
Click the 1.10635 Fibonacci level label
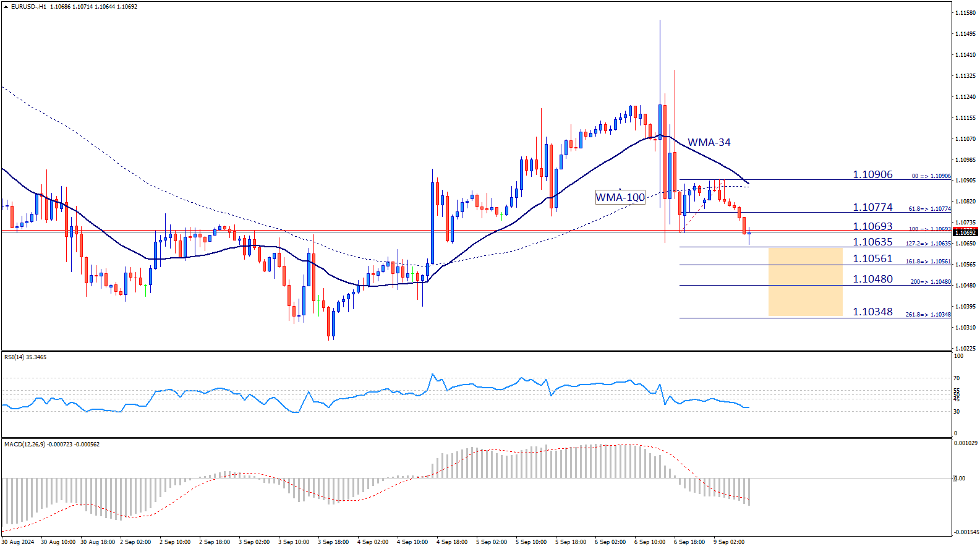tap(872, 242)
